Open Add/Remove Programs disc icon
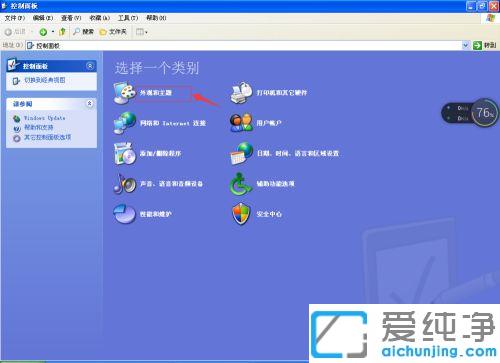Image resolution: width=500 pixels, height=363 pixels. (124, 154)
